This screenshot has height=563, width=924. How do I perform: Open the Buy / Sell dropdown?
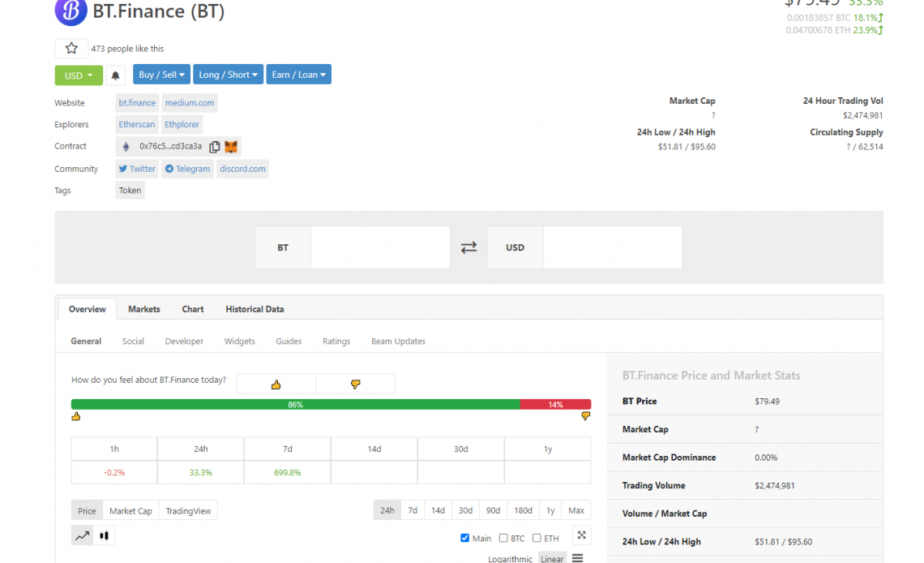tap(161, 75)
